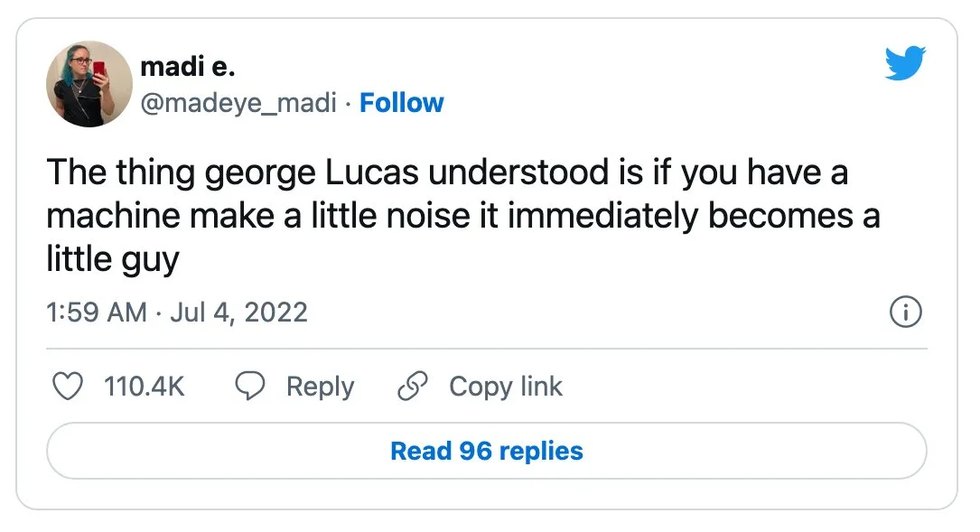Click "machine make a little noise" line
The width and height of the screenshot is (980, 532).
[x=260, y=216]
